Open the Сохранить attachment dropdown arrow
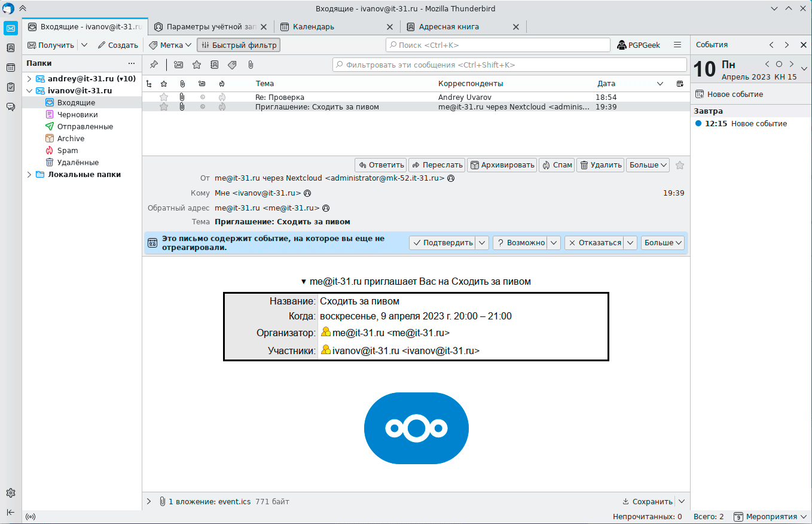Viewport: 812px width, 524px height. (681, 502)
